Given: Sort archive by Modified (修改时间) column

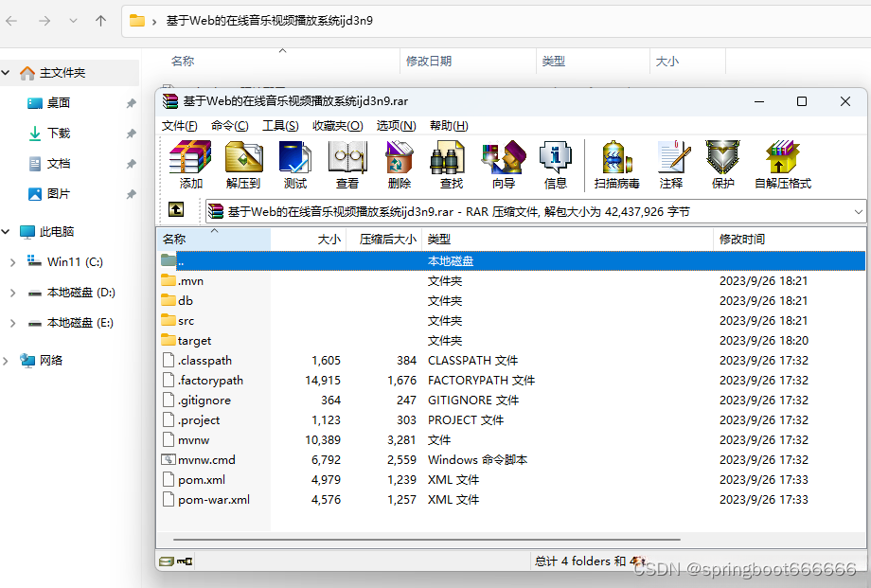Looking at the screenshot, I should click(789, 239).
